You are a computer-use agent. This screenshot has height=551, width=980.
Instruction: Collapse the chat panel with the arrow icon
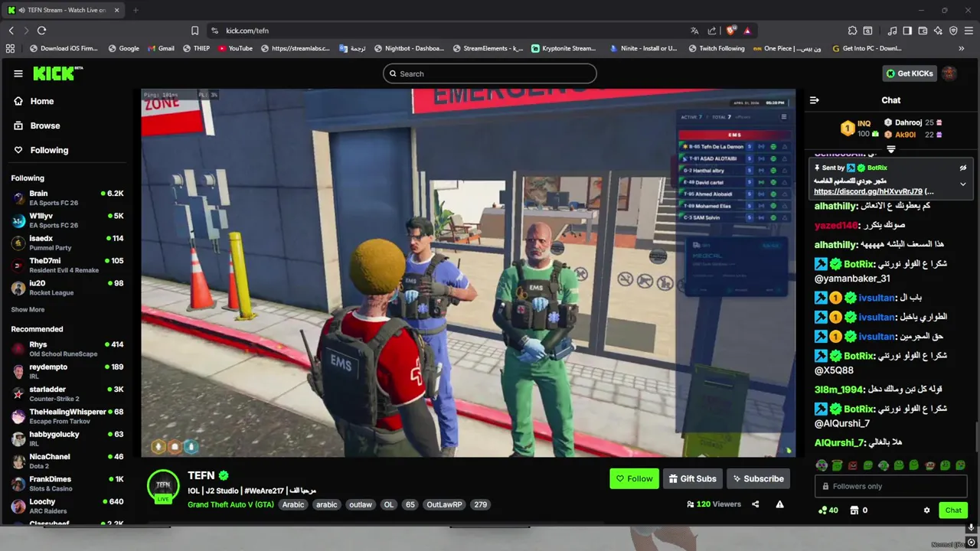[815, 100]
